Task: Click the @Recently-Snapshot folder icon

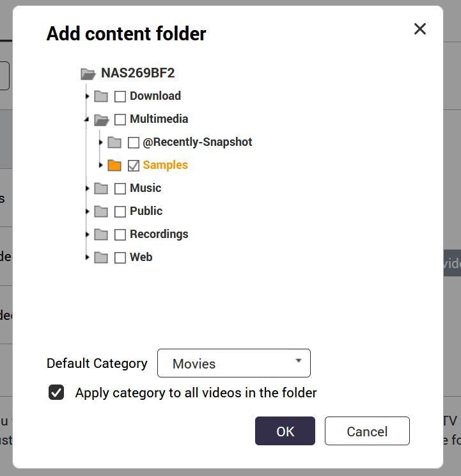Action: (x=114, y=143)
